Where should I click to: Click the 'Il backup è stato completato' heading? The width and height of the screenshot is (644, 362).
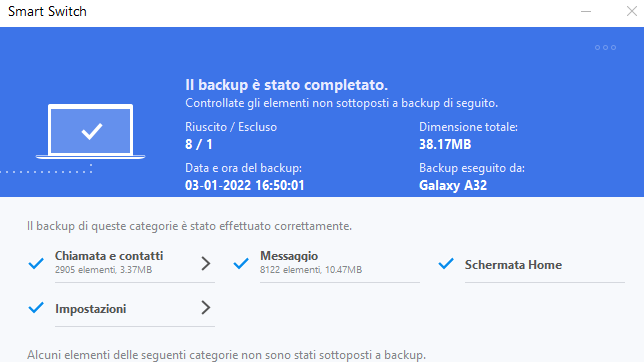(287, 85)
